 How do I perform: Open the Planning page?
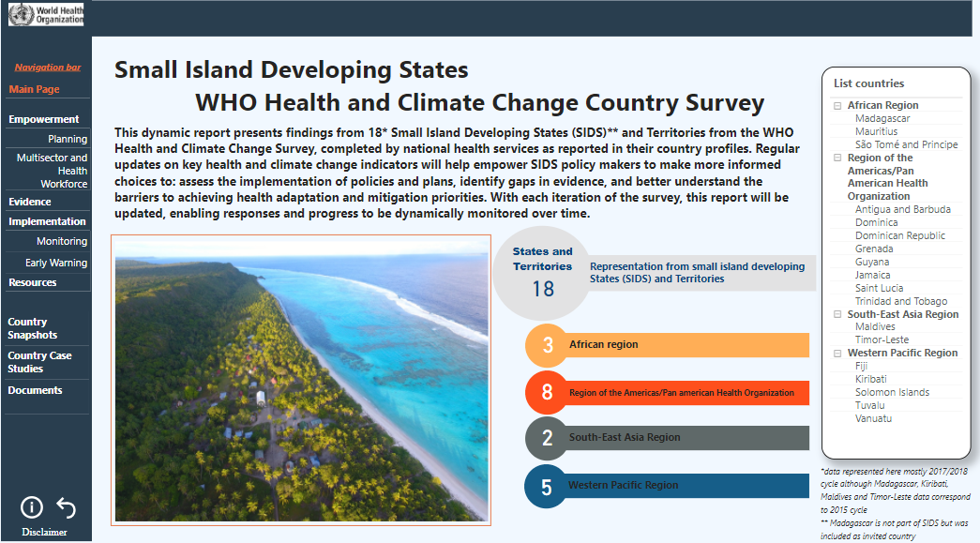[x=68, y=139]
